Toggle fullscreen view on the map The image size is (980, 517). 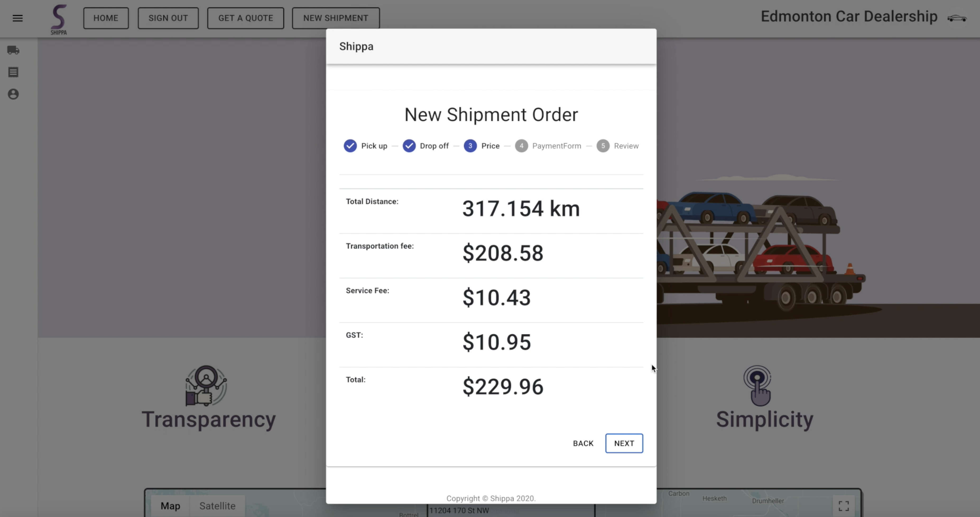point(844,506)
